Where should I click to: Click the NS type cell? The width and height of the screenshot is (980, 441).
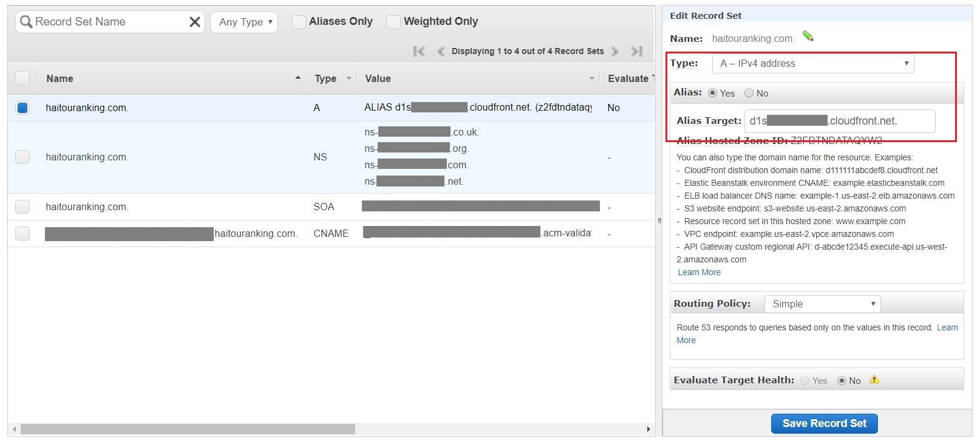click(320, 157)
